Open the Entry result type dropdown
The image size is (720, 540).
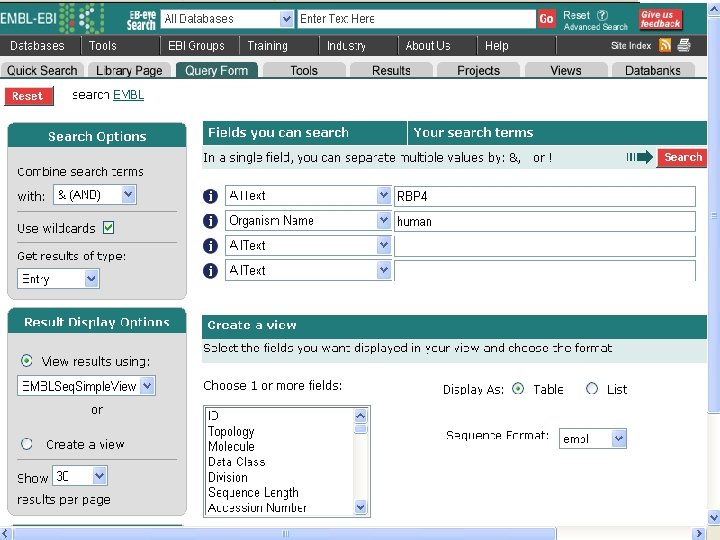(x=58, y=279)
